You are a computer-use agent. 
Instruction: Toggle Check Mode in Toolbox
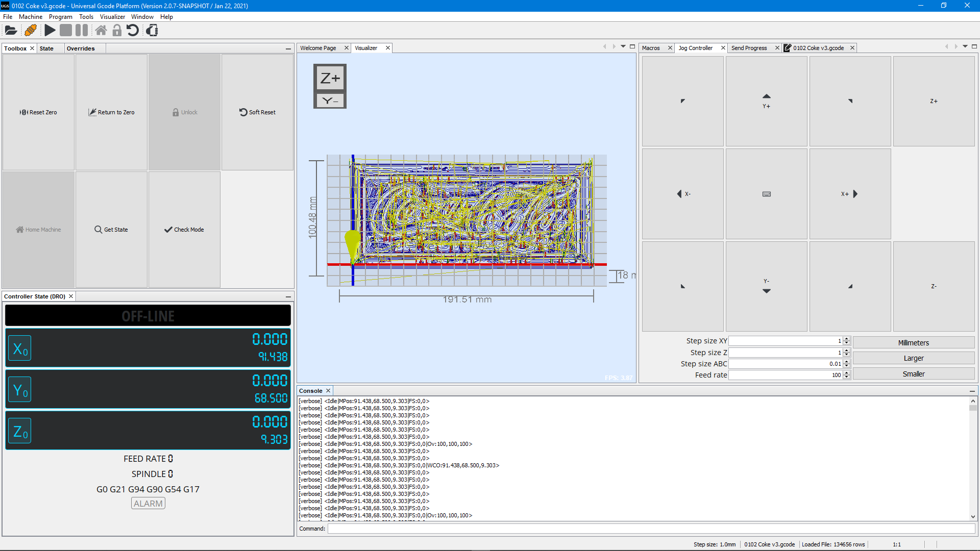184,230
